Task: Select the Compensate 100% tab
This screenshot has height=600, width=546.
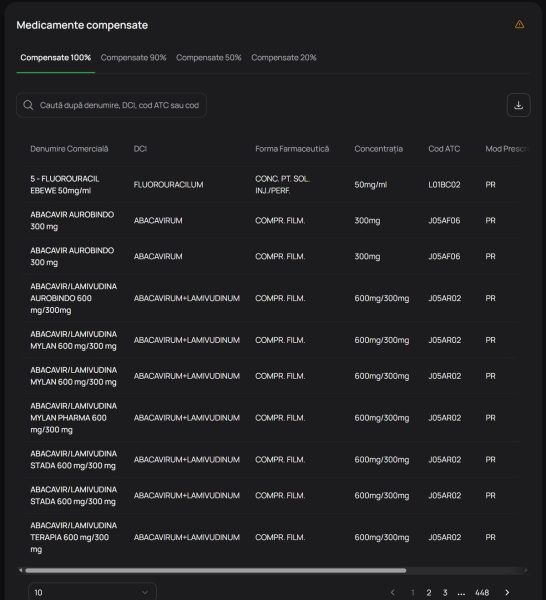Action: pyautogui.click(x=55, y=58)
